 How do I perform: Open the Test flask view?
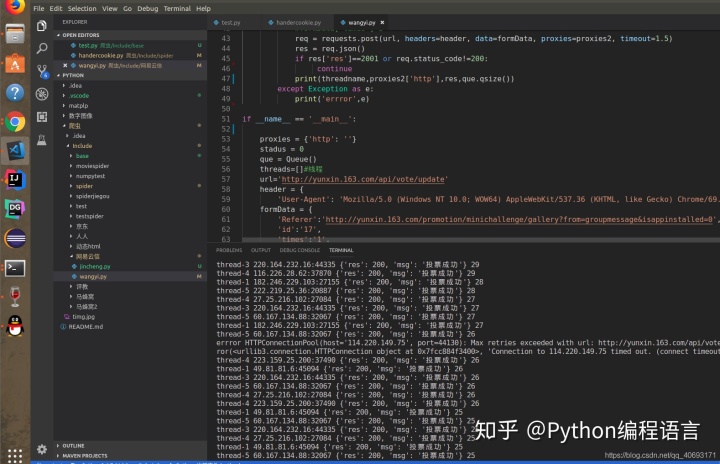coord(42,140)
